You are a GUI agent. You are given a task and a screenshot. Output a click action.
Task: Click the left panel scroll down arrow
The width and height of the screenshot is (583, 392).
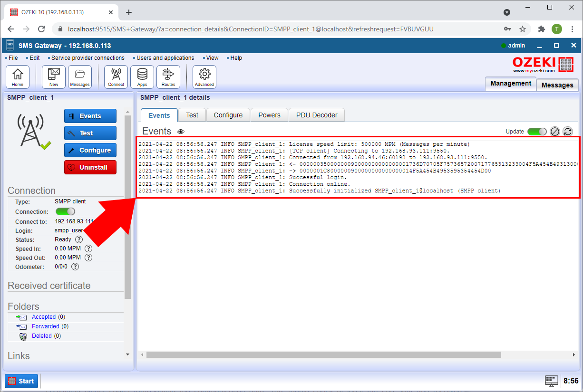click(127, 354)
